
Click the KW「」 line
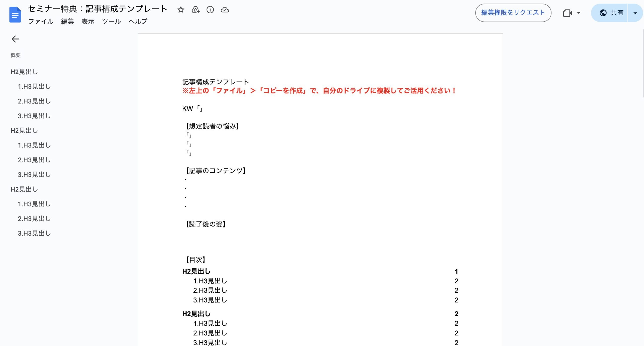[x=192, y=109]
